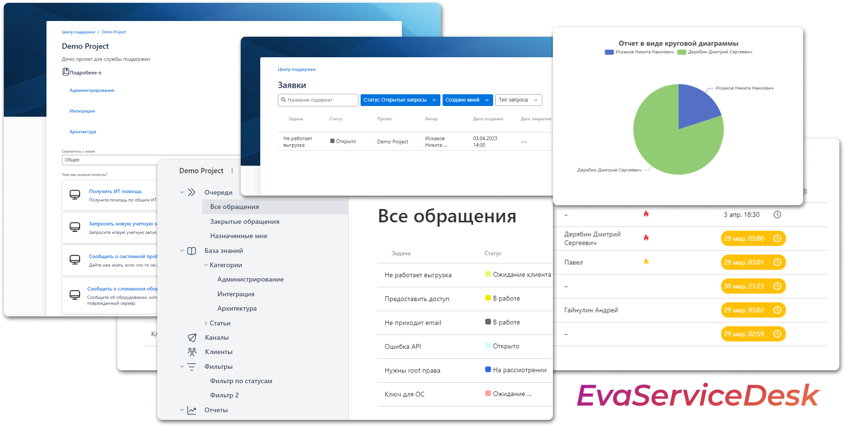The width and height of the screenshot is (868, 428).
Task: Click the clock icon on 29 мар. 03:00 badge
Action: coord(777,239)
